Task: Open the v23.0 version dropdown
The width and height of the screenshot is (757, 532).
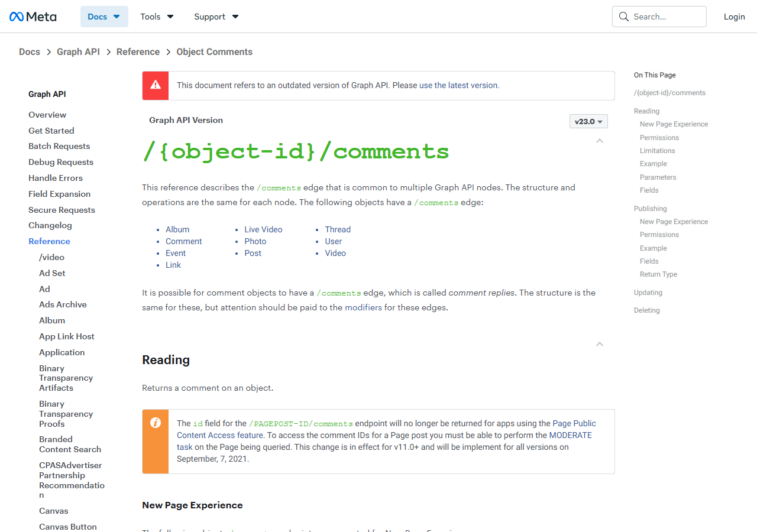Action: 588,121
